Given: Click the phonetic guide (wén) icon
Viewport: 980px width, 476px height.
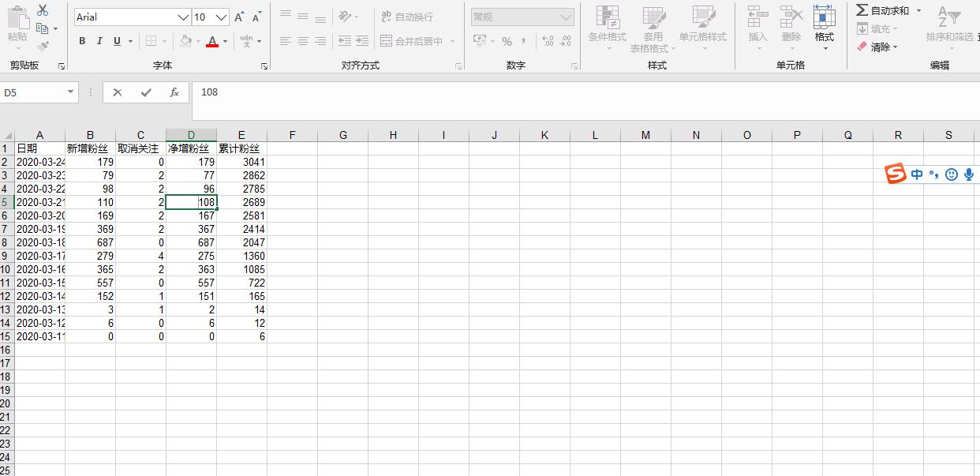Looking at the screenshot, I should (247, 41).
